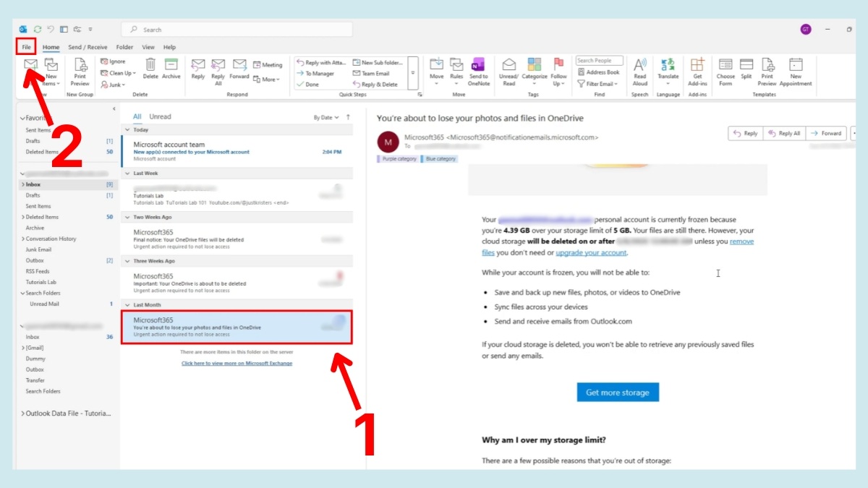Image resolution: width=868 pixels, height=488 pixels.
Task: Open the Filter Email dropdown
Action: tap(598, 84)
